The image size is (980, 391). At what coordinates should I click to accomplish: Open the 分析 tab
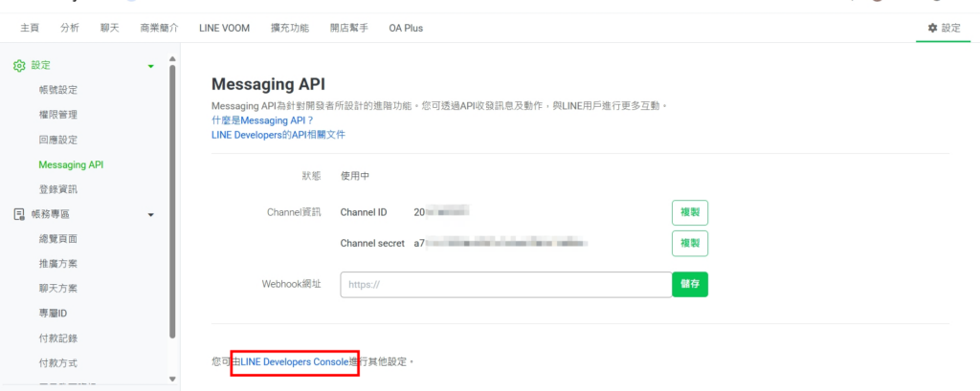click(x=70, y=28)
